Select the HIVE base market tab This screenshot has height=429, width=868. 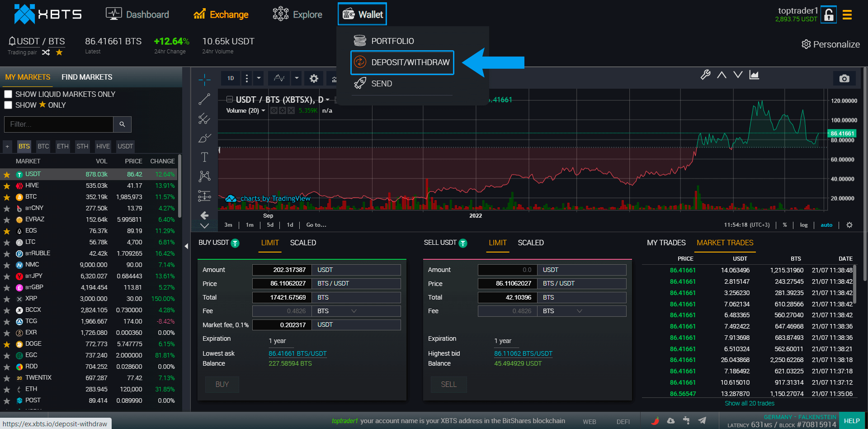pyautogui.click(x=103, y=146)
